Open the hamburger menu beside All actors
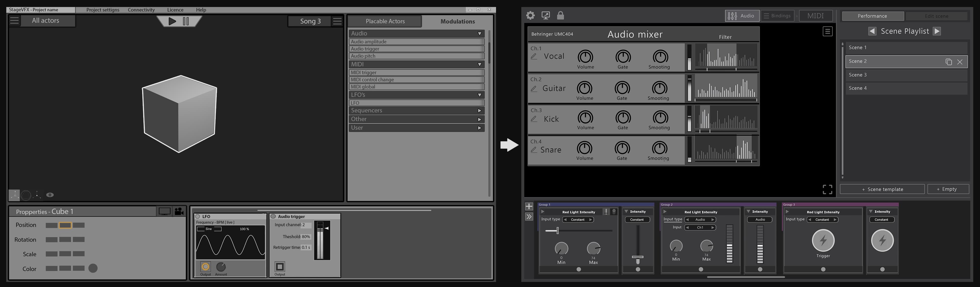Viewport: 980px width, 287px height. tap(15, 21)
